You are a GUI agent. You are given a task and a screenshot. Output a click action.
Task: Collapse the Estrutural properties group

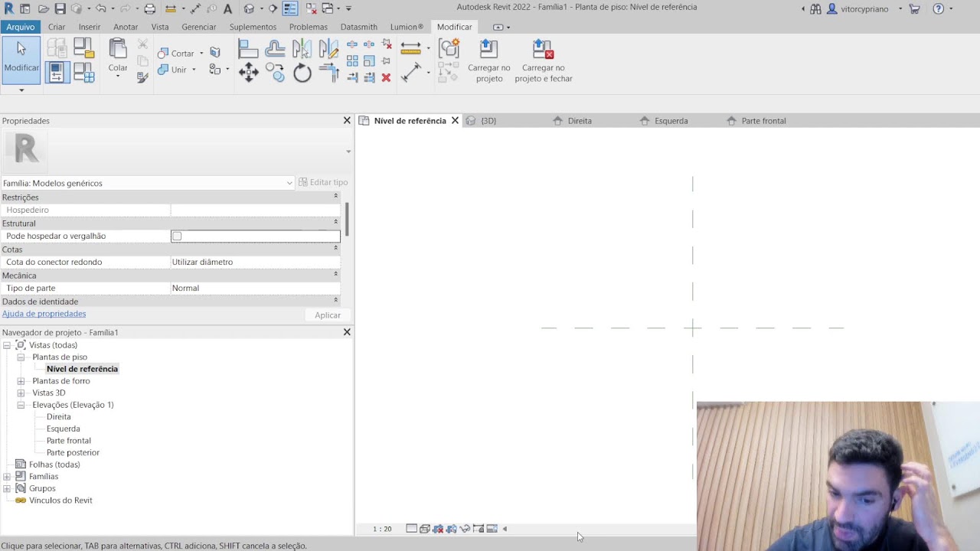pyautogui.click(x=335, y=223)
